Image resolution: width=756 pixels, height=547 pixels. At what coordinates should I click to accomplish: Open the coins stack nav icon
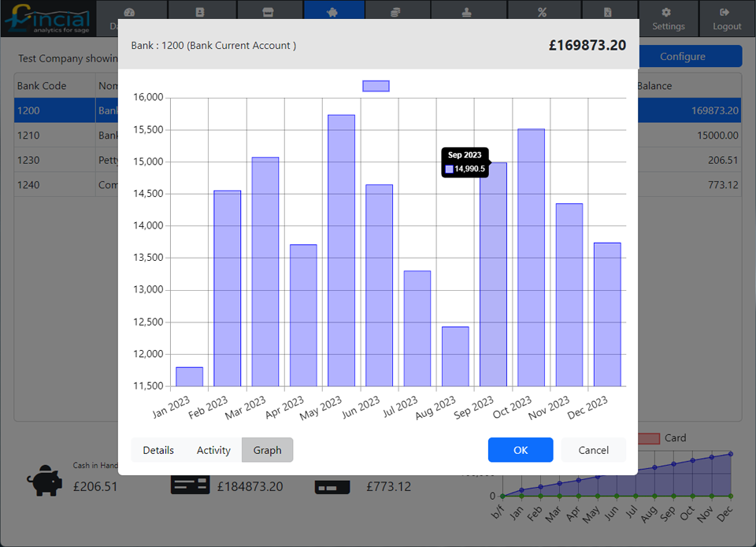395,13
